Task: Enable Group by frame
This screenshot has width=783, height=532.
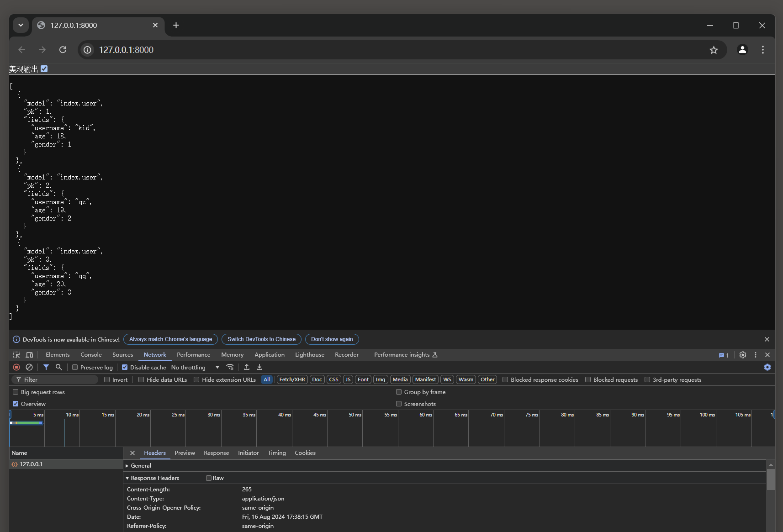Action: pos(399,392)
